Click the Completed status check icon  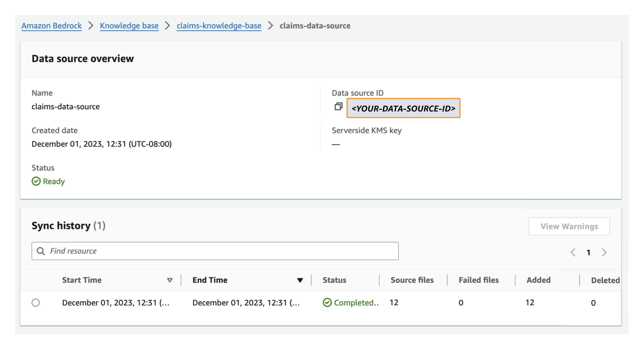[x=327, y=302]
